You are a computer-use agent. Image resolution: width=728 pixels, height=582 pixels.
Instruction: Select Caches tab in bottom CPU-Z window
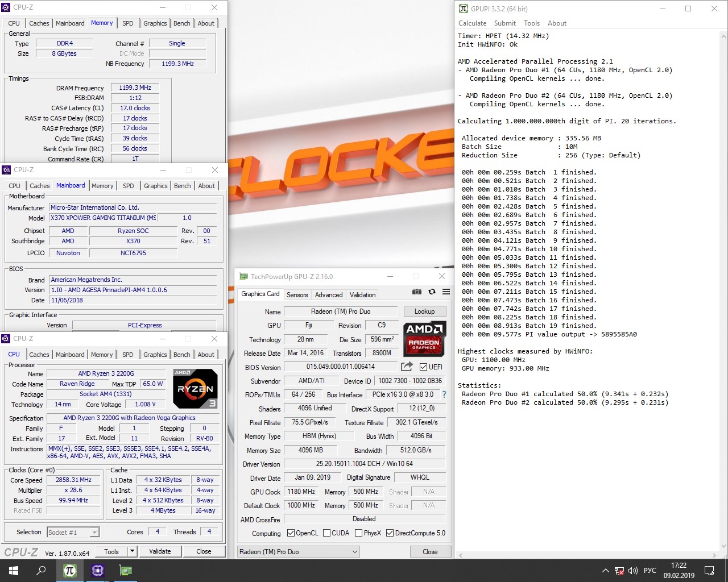click(39, 355)
